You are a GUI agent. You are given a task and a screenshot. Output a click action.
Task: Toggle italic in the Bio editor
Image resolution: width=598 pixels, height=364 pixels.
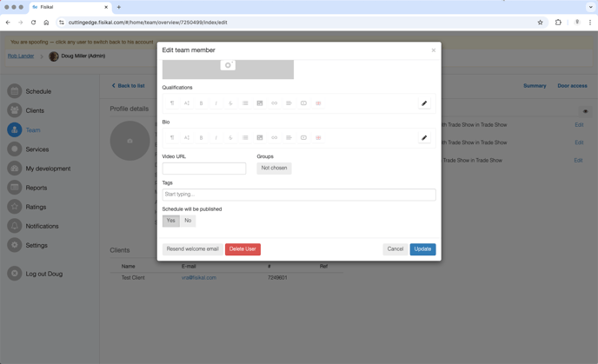coord(216,137)
